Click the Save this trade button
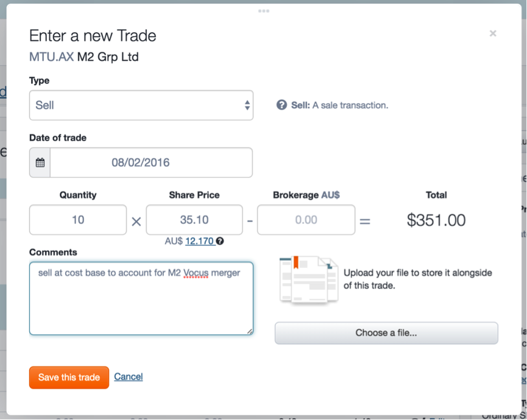This screenshot has width=527, height=420. click(x=69, y=377)
